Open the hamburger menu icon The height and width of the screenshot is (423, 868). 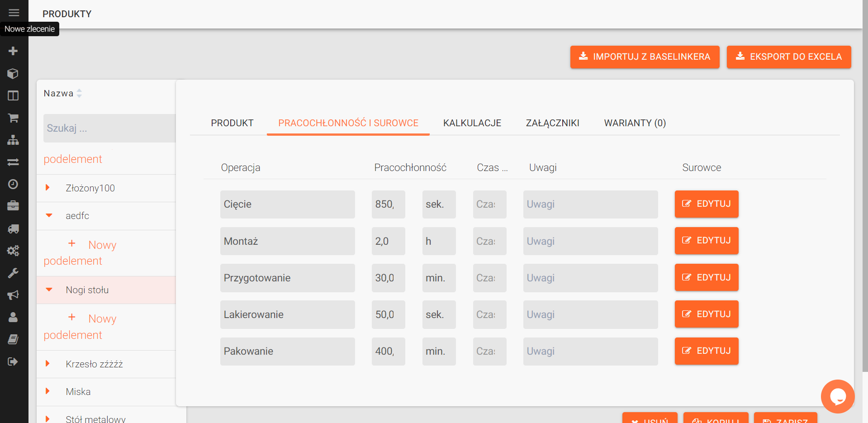pyautogui.click(x=14, y=13)
